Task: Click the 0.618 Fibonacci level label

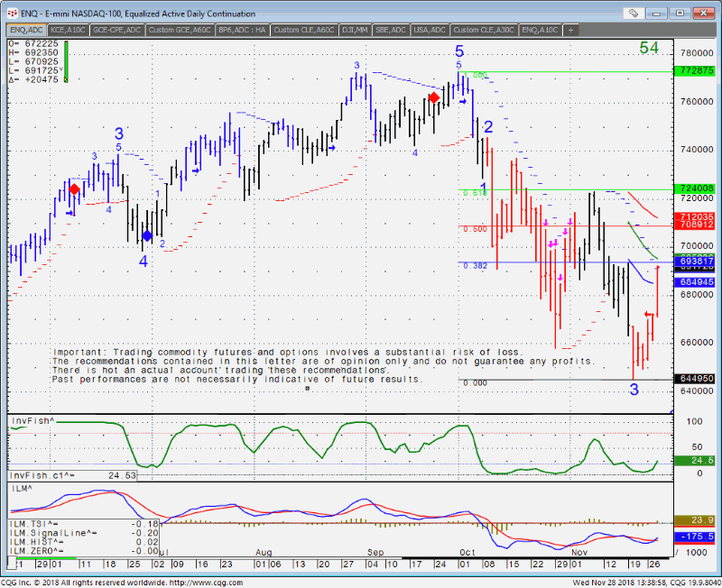Action: (x=474, y=193)
